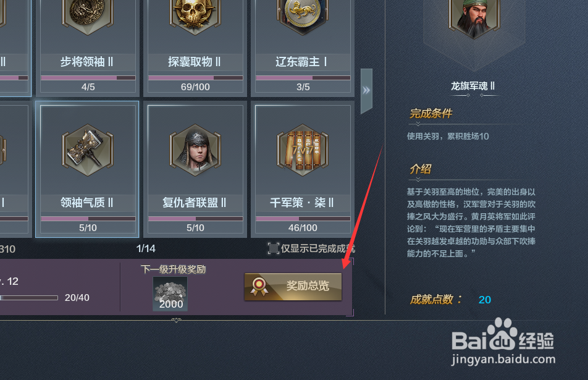The width and height of the screenshot is (588, 380).
Task: Click the Guan Yu portrait badge
Action: tap(474, 19)
